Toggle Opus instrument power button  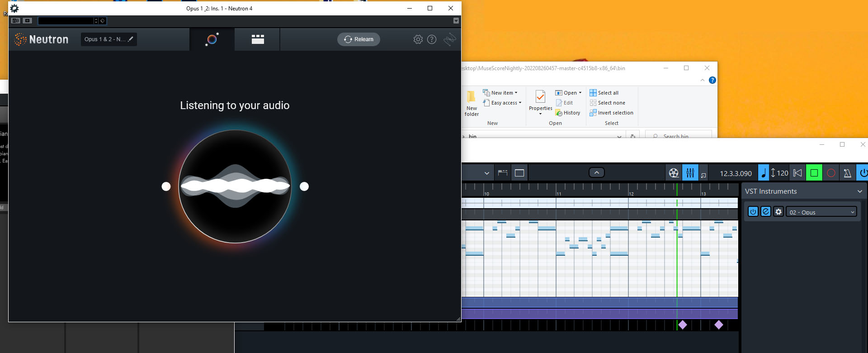(x=753, y=211)
